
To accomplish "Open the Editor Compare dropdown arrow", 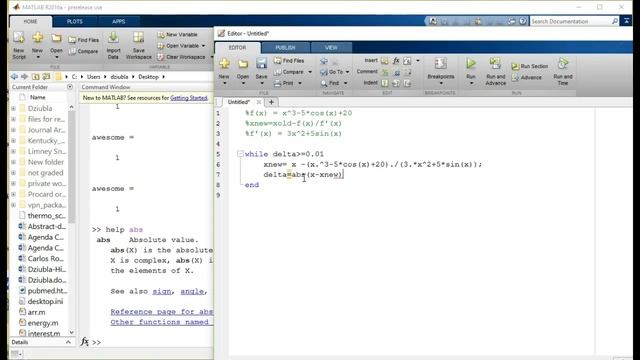I will 310,72.
